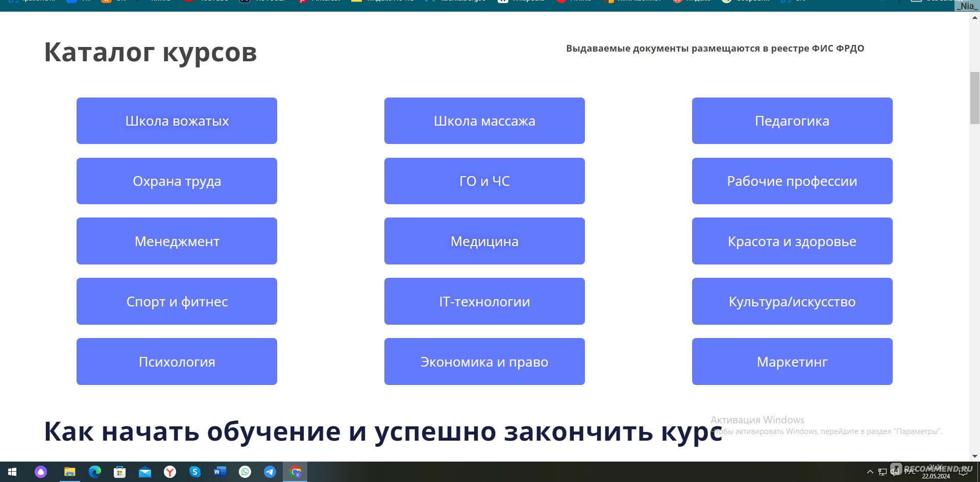Open the Педагогика course category
Viewport: 980px width, 482px height.
click(792, 120)
